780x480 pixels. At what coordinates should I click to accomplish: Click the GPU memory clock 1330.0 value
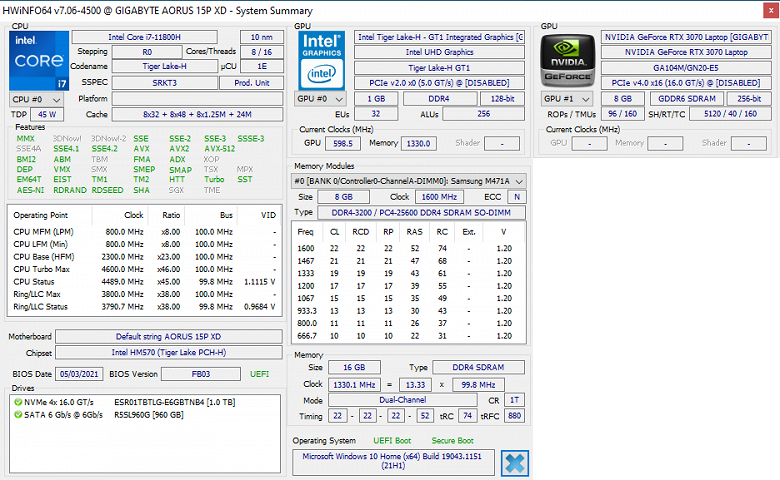(418, 144)
